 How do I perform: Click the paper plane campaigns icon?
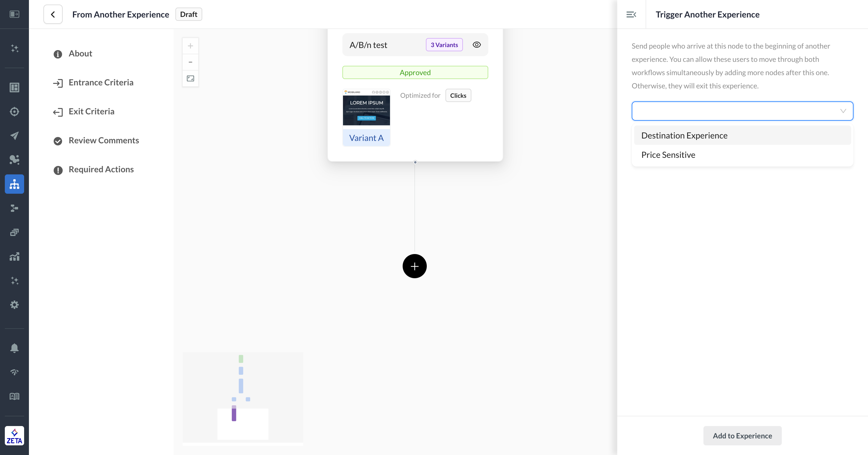tap(14, 135)
